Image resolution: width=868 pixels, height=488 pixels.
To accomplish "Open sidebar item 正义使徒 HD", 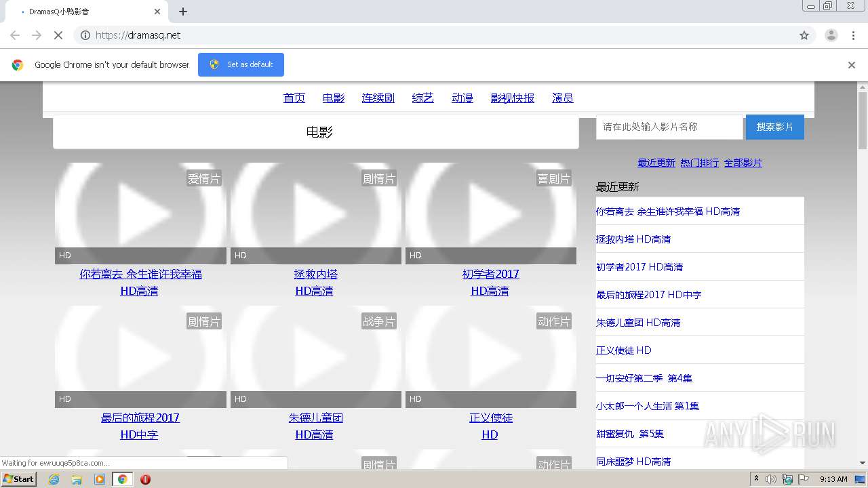I will 624,350.
